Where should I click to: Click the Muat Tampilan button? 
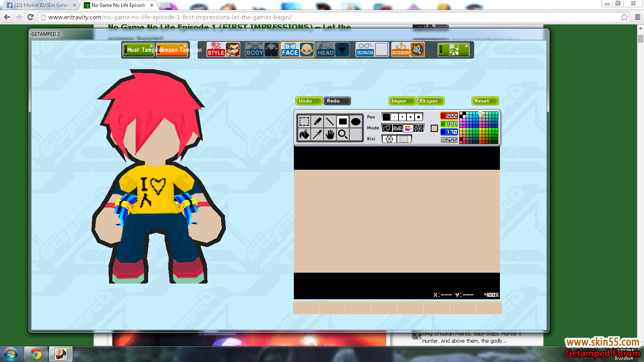pyautogui.click(x=139, y=50)
